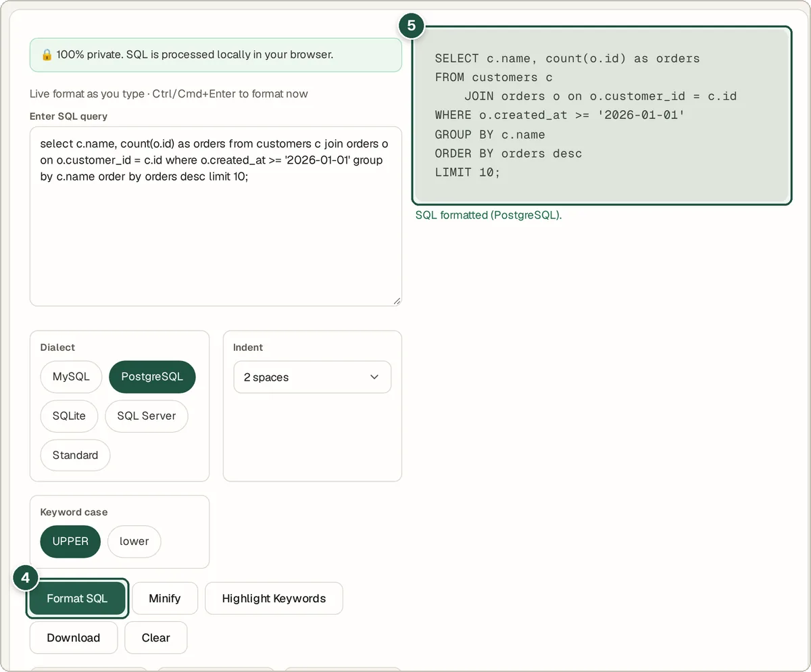
Task: Clear the SQL query
Action: point(155,638)
